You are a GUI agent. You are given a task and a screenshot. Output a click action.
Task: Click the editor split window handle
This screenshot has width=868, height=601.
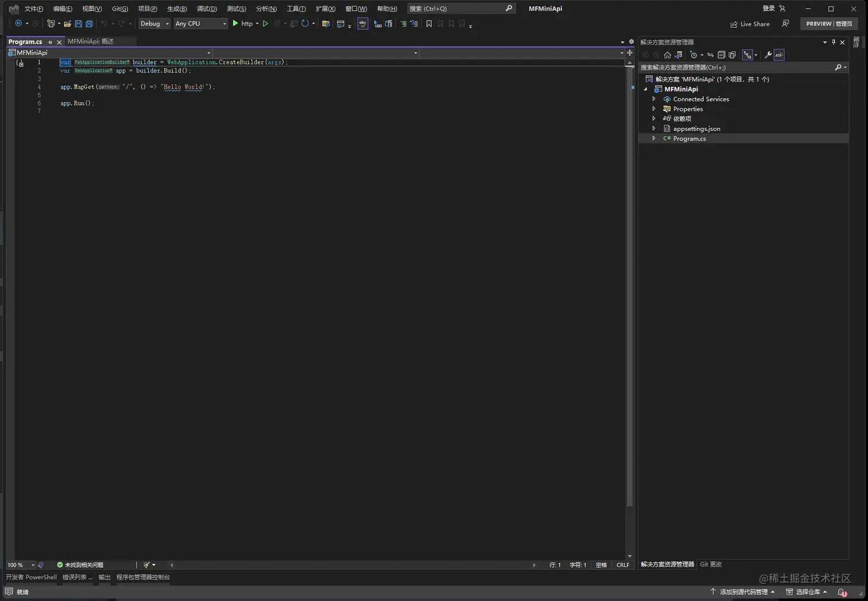(630, 52)
